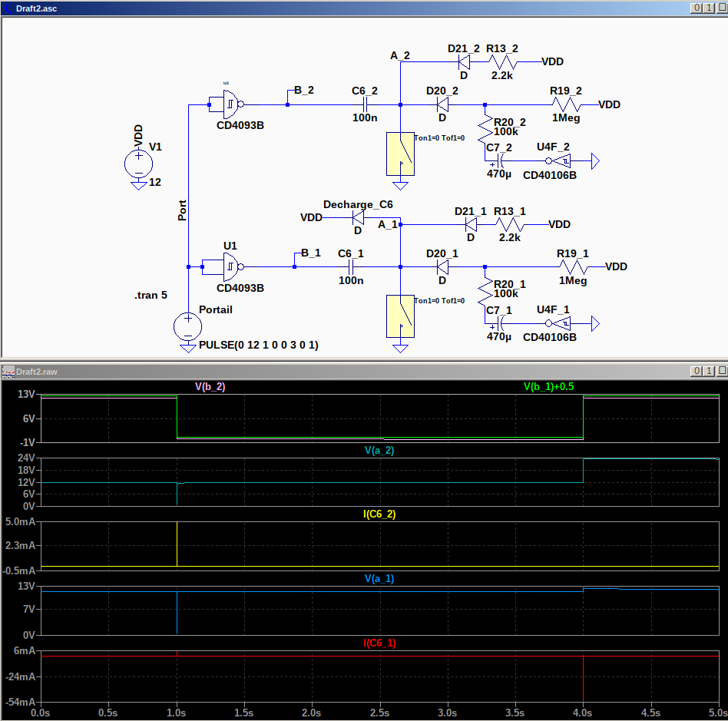Minimize the Draft2.asc schematic window

tap(697, 8)
